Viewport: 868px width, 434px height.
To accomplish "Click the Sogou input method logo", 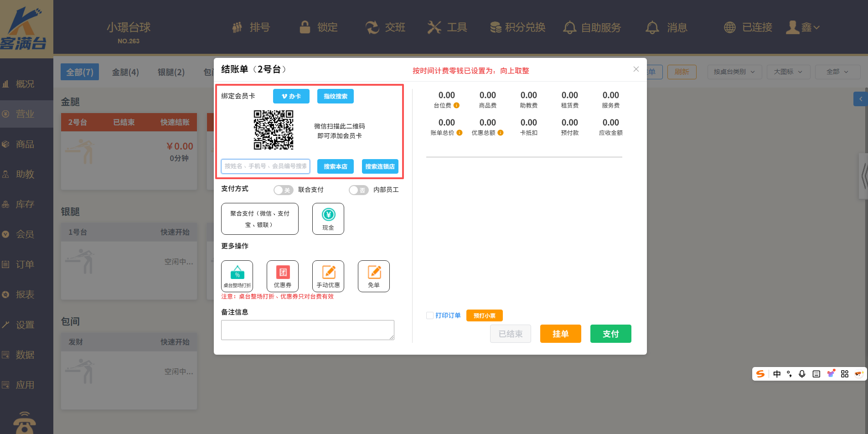I will (760, 374).
